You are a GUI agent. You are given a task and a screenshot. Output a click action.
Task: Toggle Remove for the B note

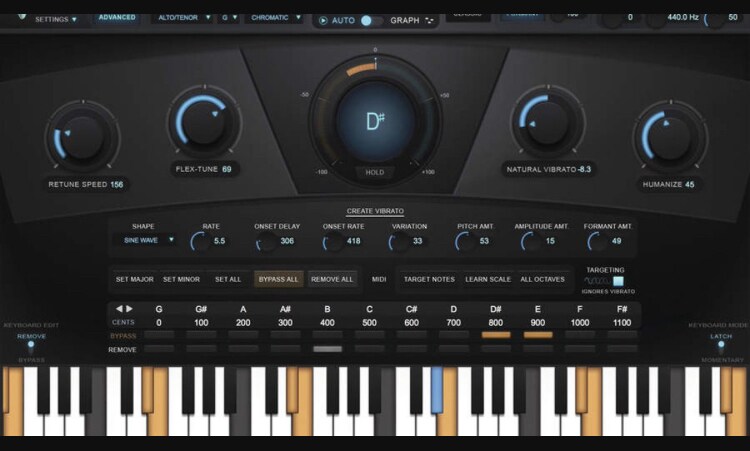327,349
